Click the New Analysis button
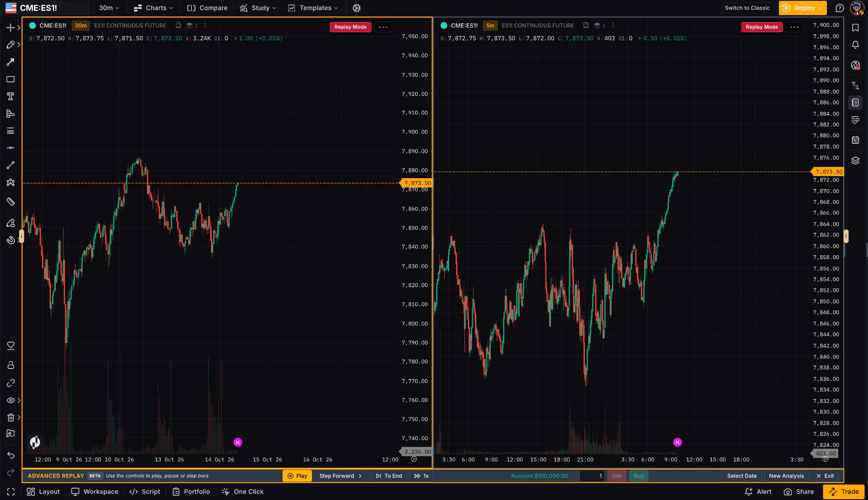868x500 pixels. (x=786, y=476)
